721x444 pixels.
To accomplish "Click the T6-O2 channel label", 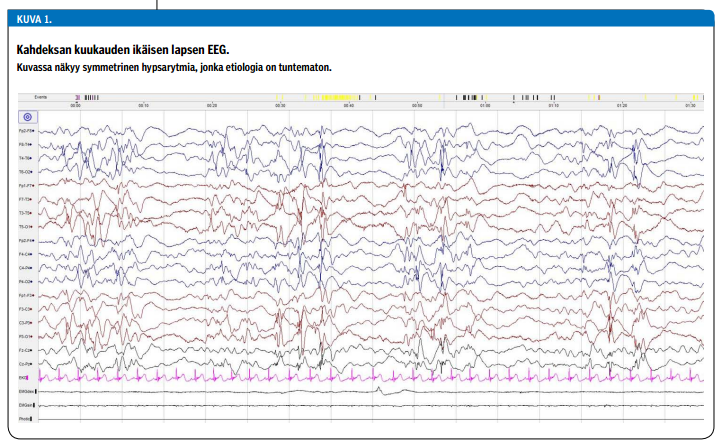I will (x=25, y=172).
